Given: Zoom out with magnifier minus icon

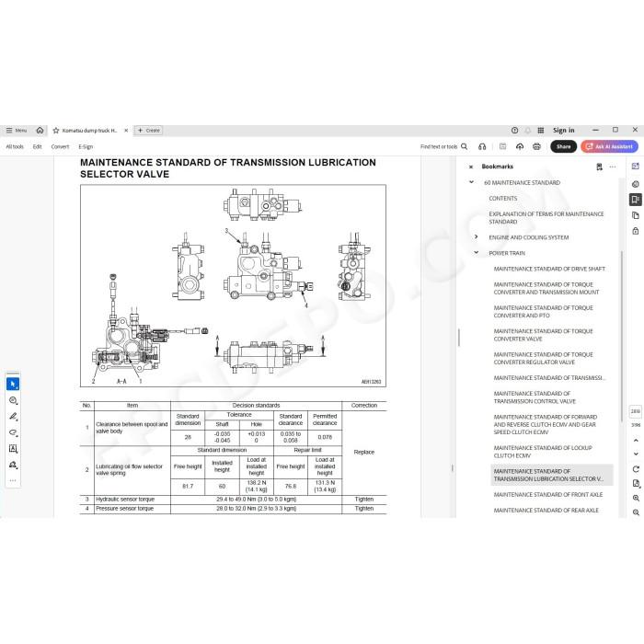Looking at the screenshot, I should (x=636, y=512).
